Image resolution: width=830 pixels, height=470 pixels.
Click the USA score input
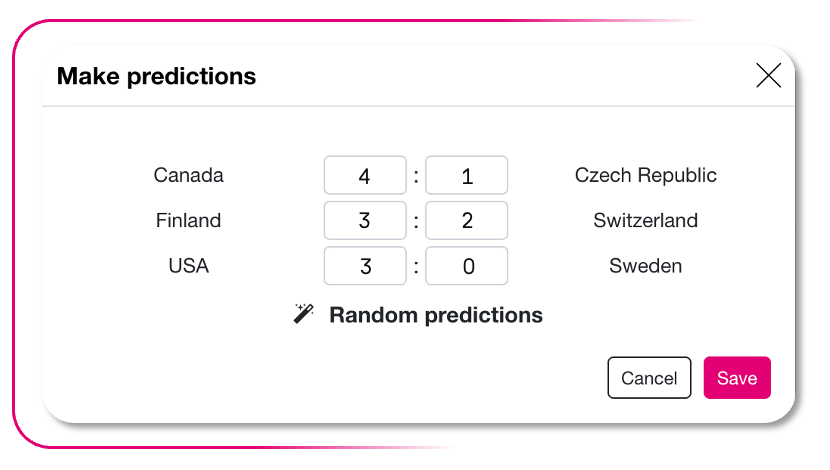coord(365,266)
